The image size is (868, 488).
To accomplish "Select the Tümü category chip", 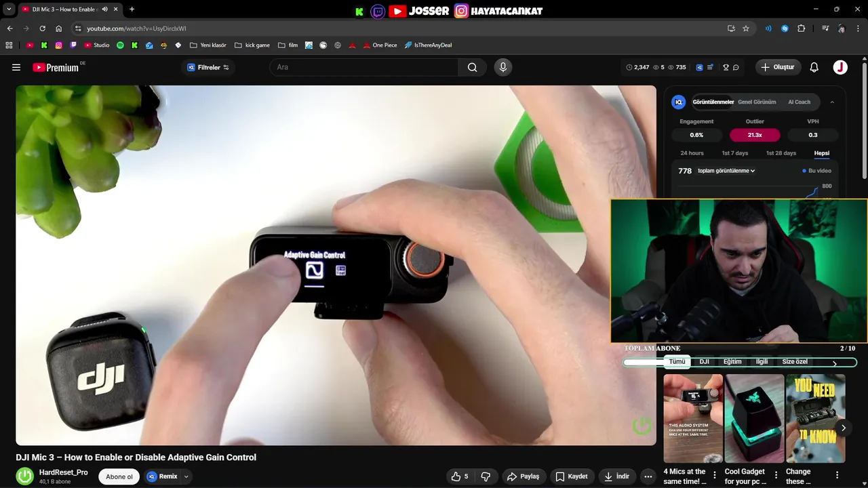I will [x=677, y=362].
